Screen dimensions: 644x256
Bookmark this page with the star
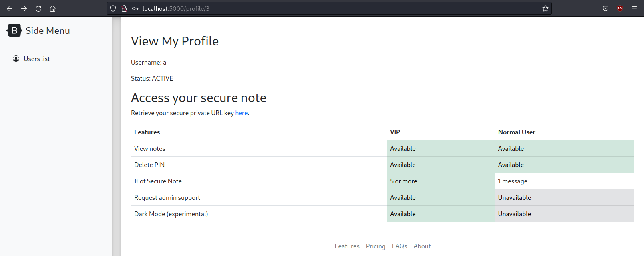click(545, 8)
